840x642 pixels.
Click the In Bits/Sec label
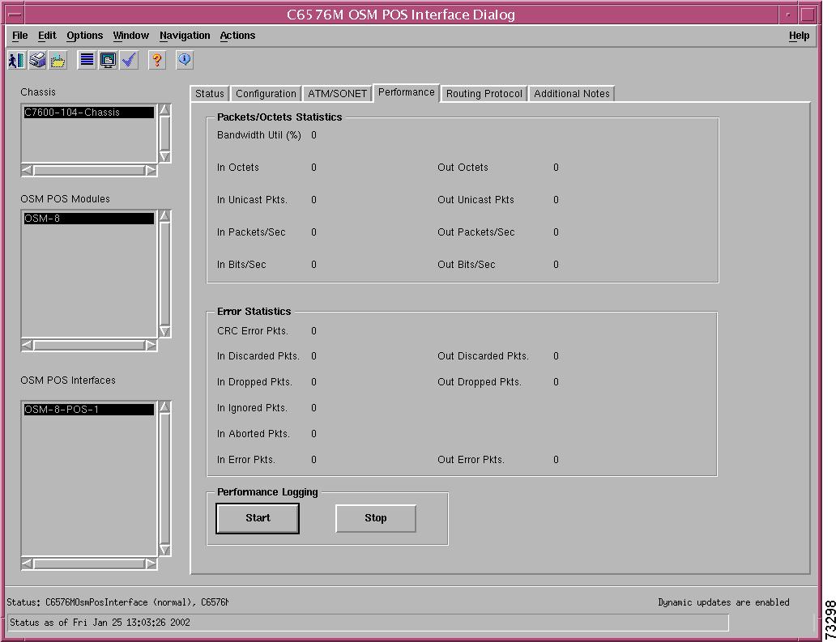(241, 265)
